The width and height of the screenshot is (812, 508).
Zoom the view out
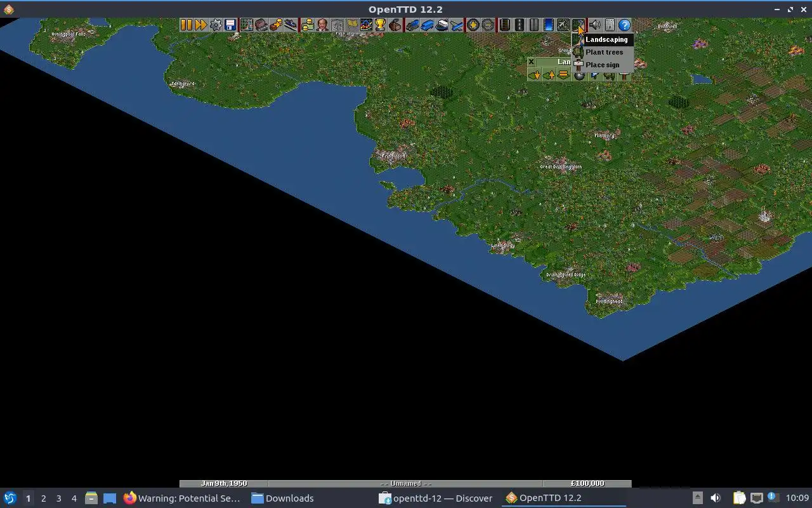(x=488, y=25)
